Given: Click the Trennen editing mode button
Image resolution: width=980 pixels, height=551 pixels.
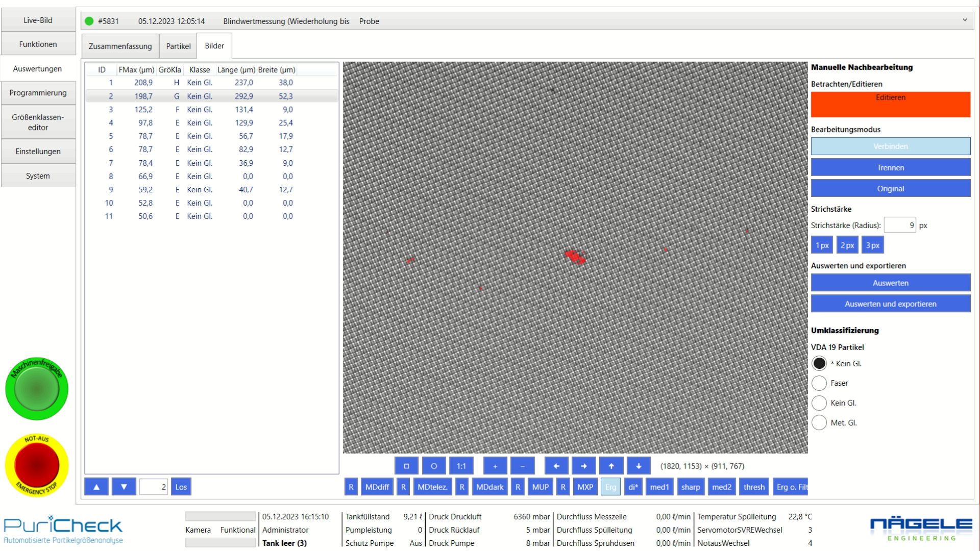Looking at the screenshot, I should click(x=890, y=167).
